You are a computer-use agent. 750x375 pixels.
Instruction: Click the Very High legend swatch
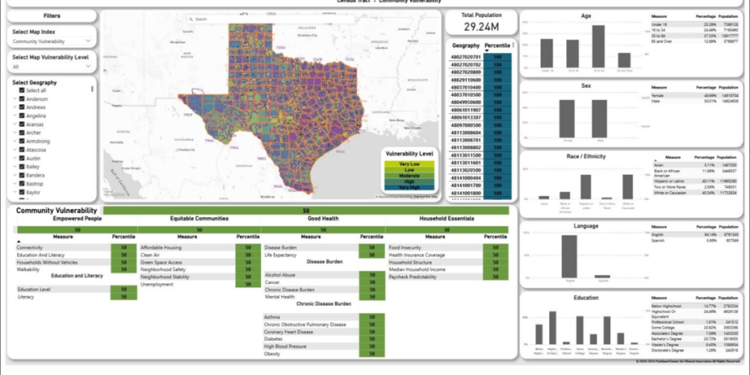409,188
